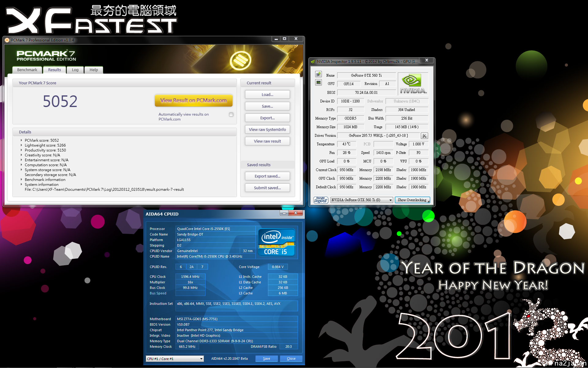Expand the System storage score detail
The image size is (588, 368).
tap(21, 170)
